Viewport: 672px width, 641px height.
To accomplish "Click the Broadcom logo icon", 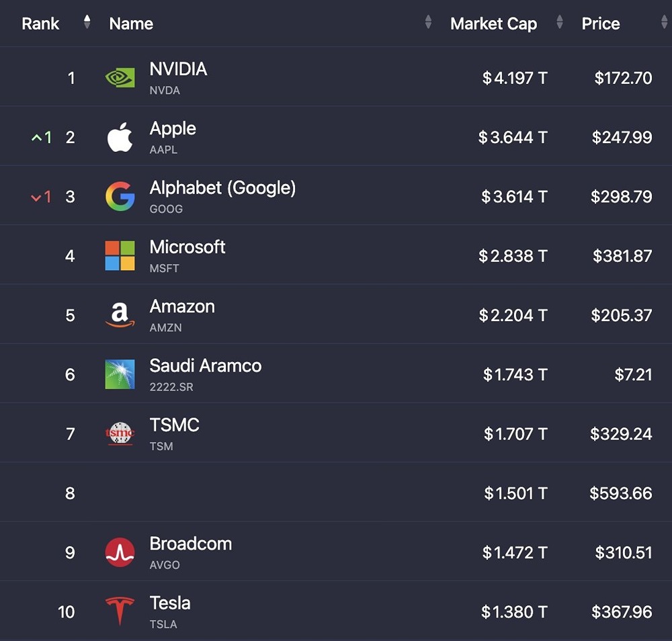I will tap(120, 552).
